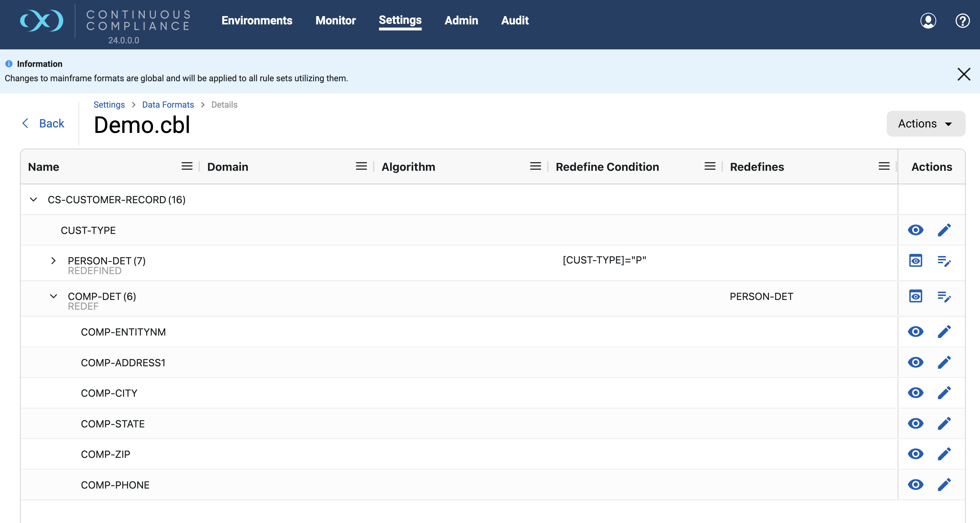
Task: Go to the Environments menu
Action: click(257, 21)
